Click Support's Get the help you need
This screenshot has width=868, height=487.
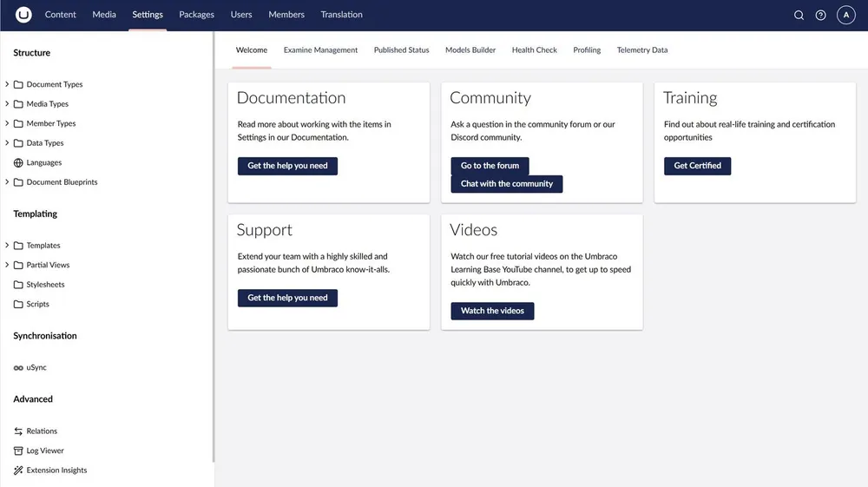point(287,298)
